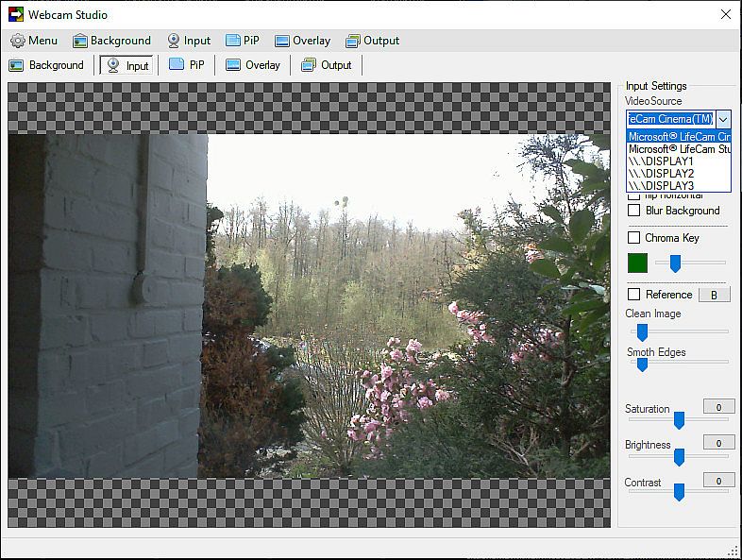Toggle the VideoSource dropdown arrow
742x560 pixels.
click(723, 119)
